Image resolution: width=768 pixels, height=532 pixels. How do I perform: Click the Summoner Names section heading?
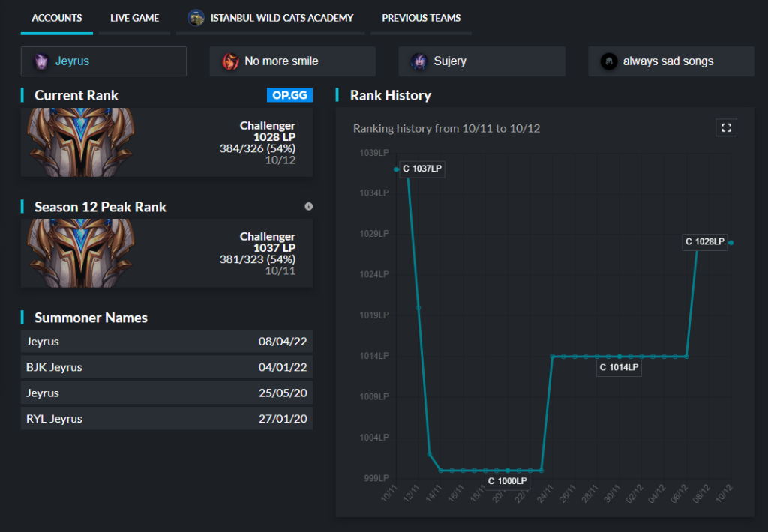click(x=91, y=318)
